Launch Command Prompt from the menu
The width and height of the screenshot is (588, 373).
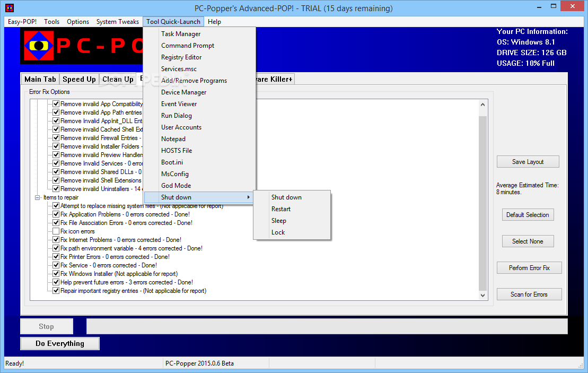click(199, 46)
